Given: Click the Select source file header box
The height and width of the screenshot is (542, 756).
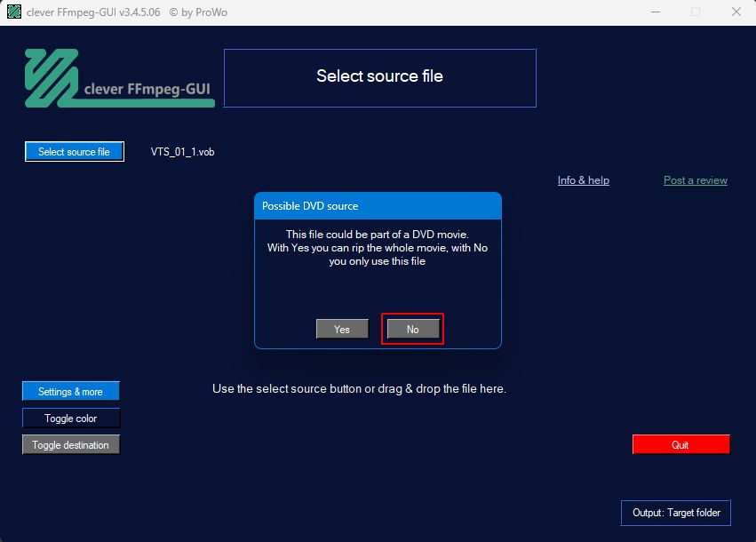Looking at the screenshot, I should [x=380, y=77].
